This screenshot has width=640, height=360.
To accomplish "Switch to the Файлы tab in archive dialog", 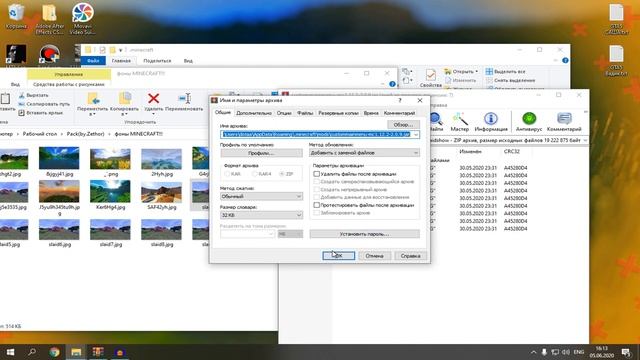I will coord(305,113).
